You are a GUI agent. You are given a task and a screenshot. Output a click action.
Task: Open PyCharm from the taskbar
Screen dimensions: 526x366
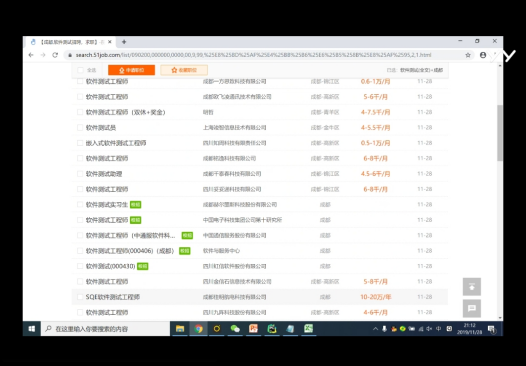(272, 329)
